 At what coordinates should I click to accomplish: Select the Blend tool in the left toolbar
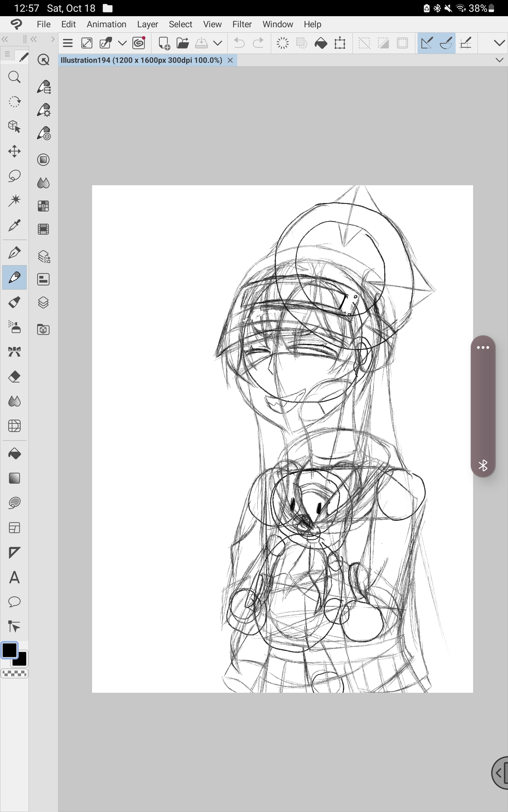[x=14, y=401]
